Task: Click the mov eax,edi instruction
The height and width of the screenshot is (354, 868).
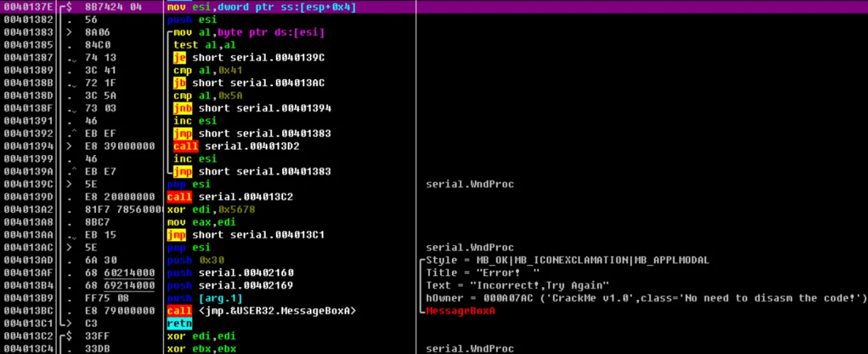Action: 198,222
